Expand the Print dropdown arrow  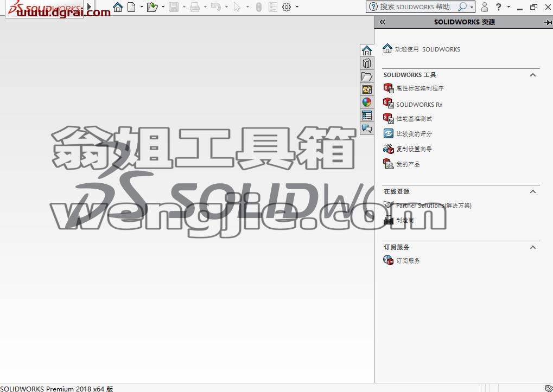click(205, 7)
